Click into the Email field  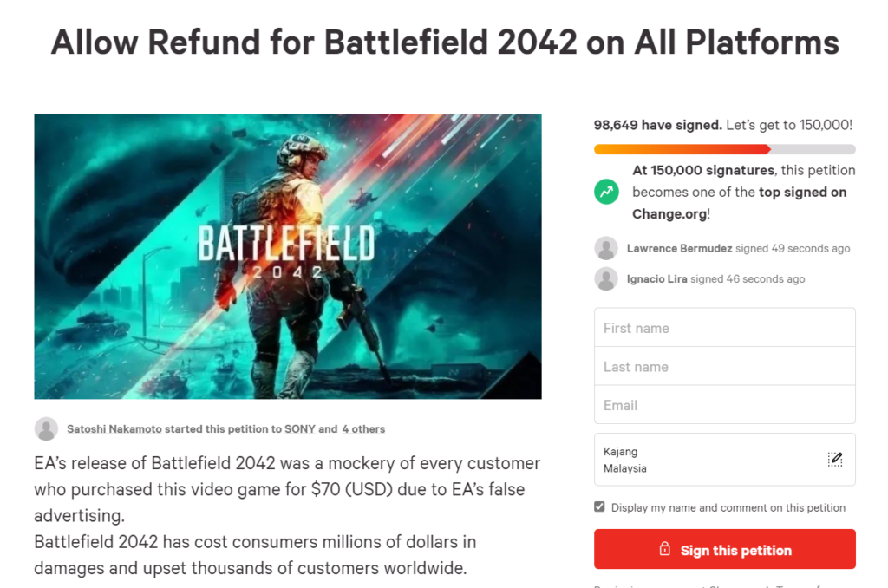pos(724,405)
